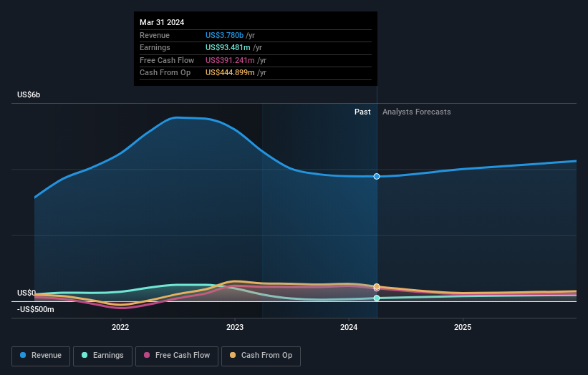Click the 2022 axis label
The image size is (588, 375).
120,328
